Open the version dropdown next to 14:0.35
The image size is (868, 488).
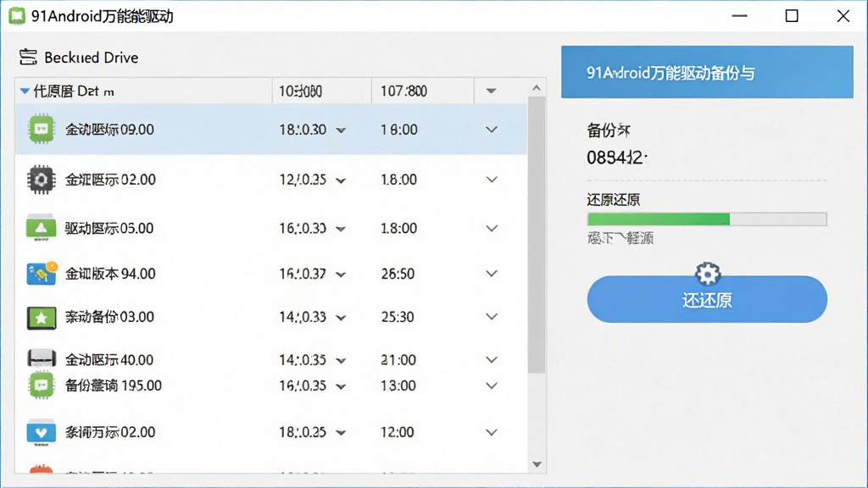tap(341, 361)
